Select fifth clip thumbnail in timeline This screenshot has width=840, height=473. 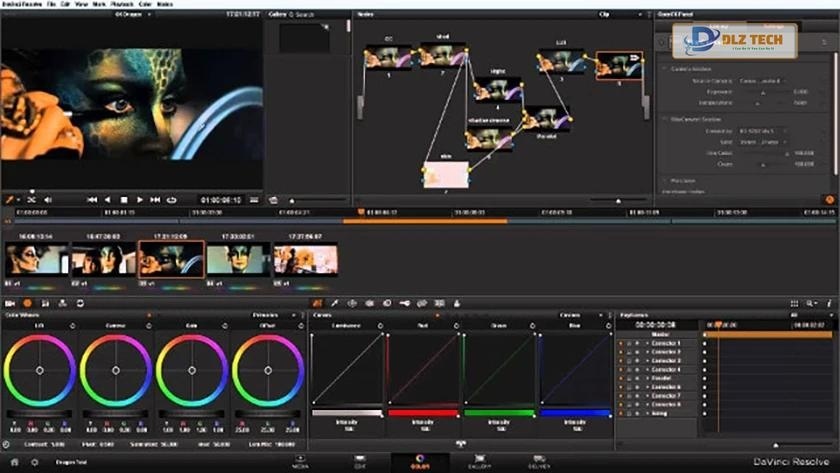click(x=306, y=259)
